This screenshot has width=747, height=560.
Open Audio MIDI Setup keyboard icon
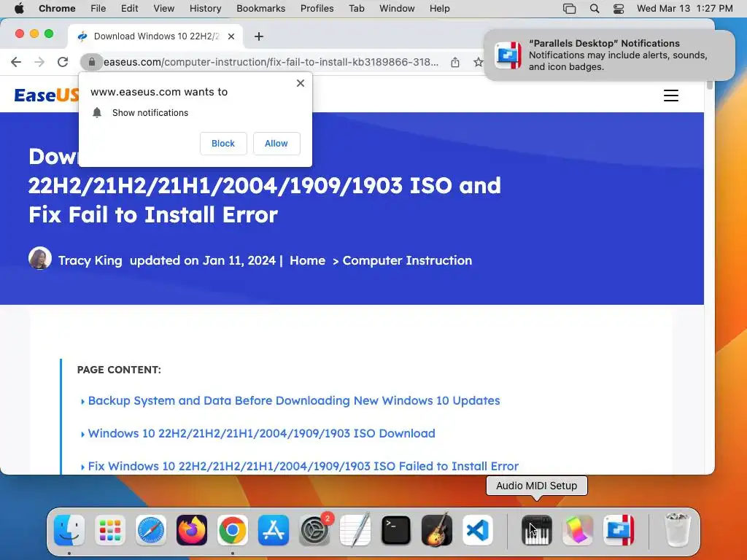(537, 530)
